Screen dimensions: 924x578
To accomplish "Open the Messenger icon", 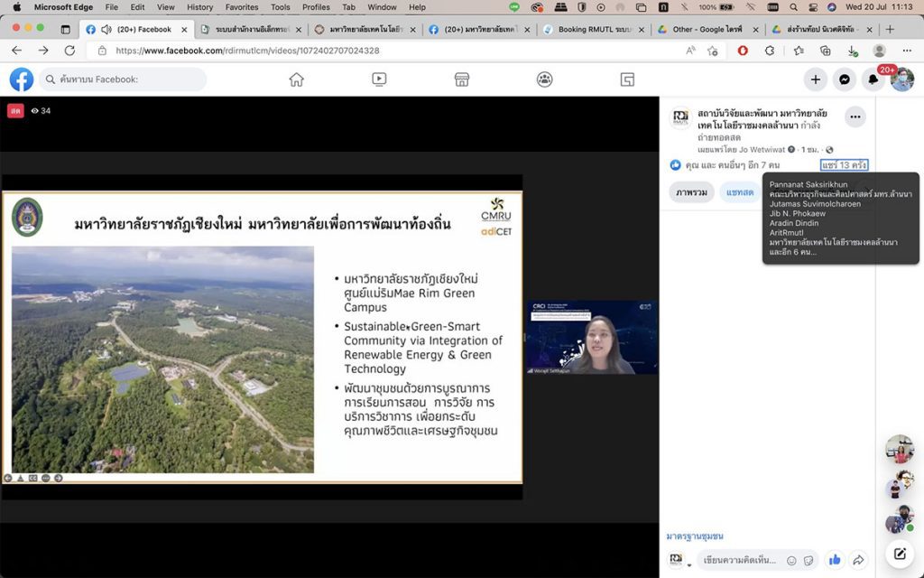I will pos(844,79).
